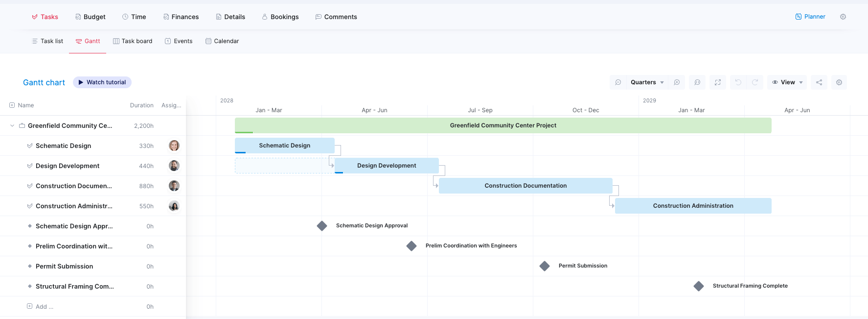The height and width of the screenshot is (319, 868).
Task: Click the zoom-to-fit timeline icon
Action: click(x=697, y=82)
